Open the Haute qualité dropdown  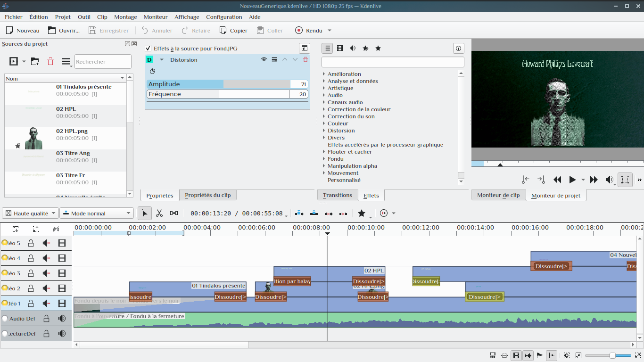coord(30,214)
